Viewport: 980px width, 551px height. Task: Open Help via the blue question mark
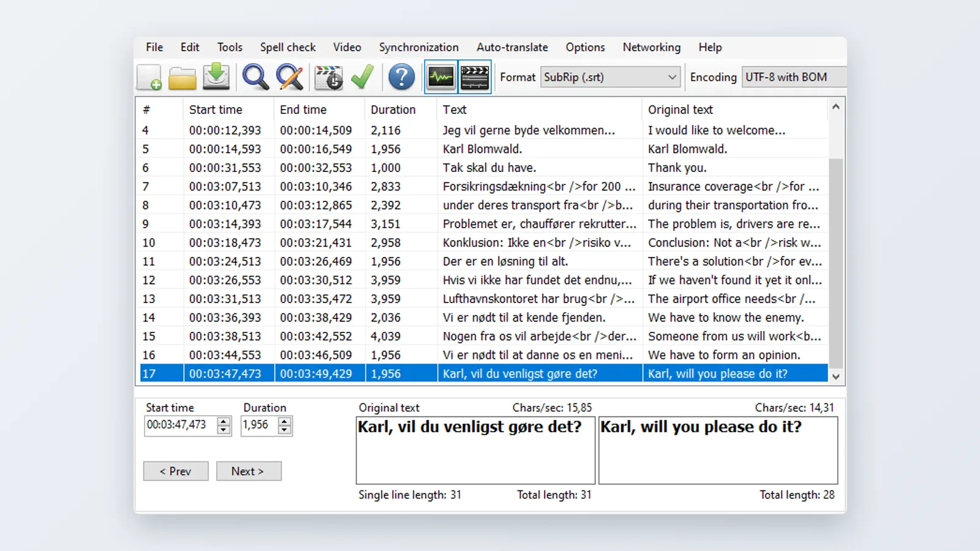pos(402,77)
